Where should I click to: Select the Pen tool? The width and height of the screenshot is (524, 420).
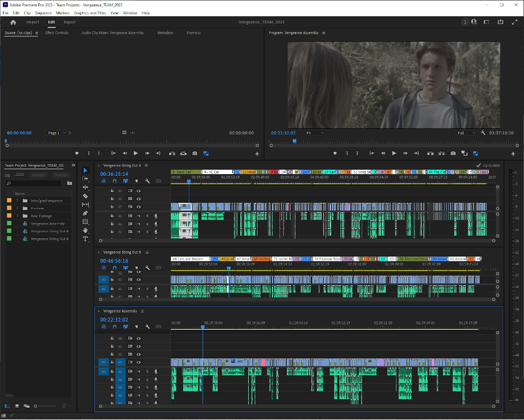[x=85, y=213]
